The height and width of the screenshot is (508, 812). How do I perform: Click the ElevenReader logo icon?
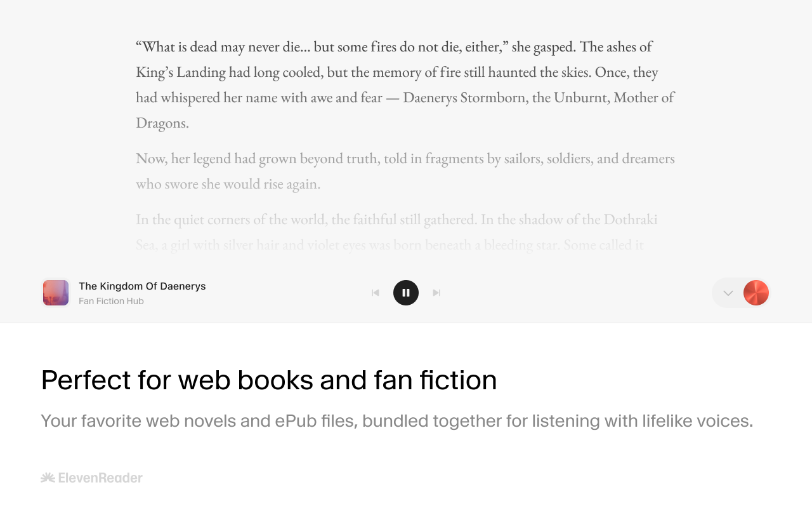(48, 478)
